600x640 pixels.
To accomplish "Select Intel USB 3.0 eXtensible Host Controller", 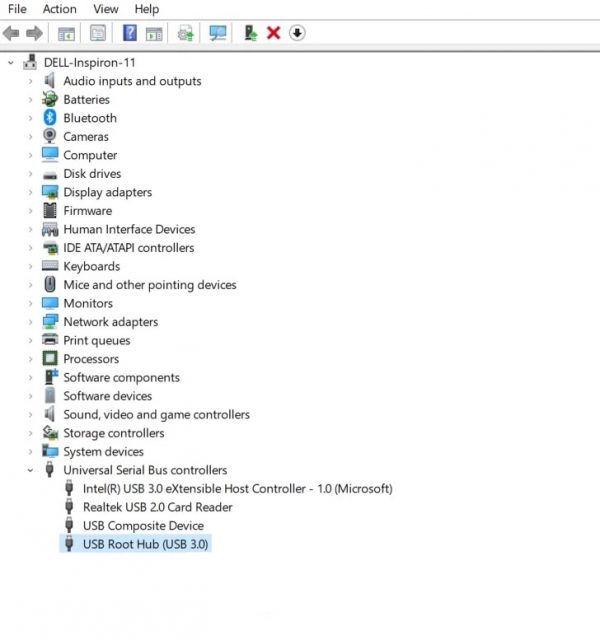I will 237,489.
